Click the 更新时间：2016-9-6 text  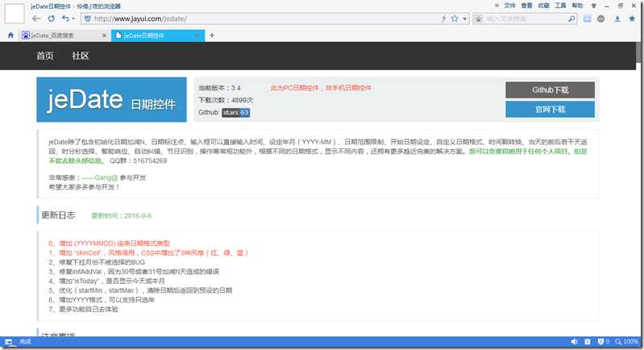[121, 215]
